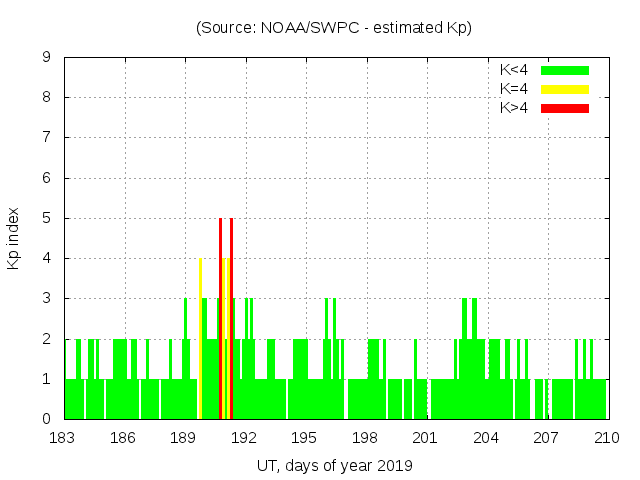Click the vertical "Kp index" axis label
The width and height of the screenshot is (640, 480).
[14, 239]
